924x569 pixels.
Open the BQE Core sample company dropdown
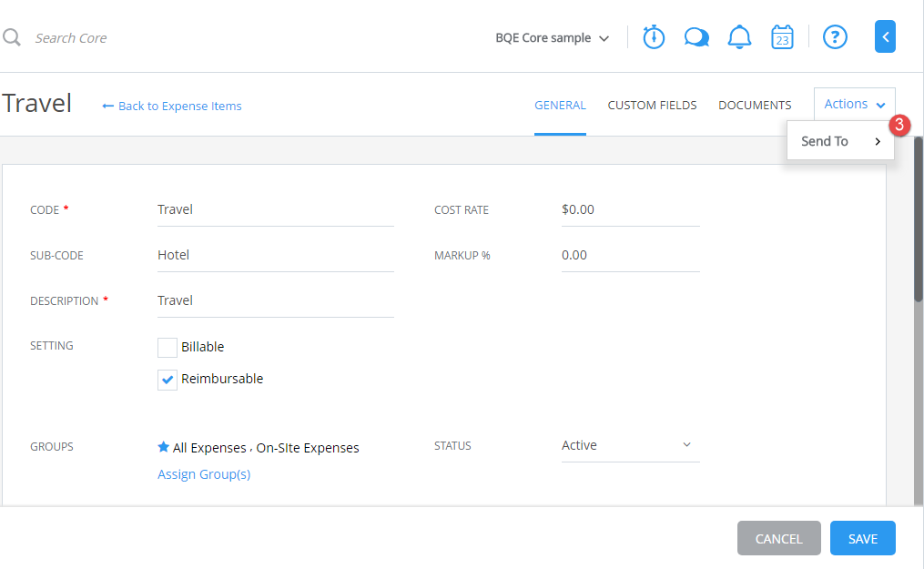[552, 38]
